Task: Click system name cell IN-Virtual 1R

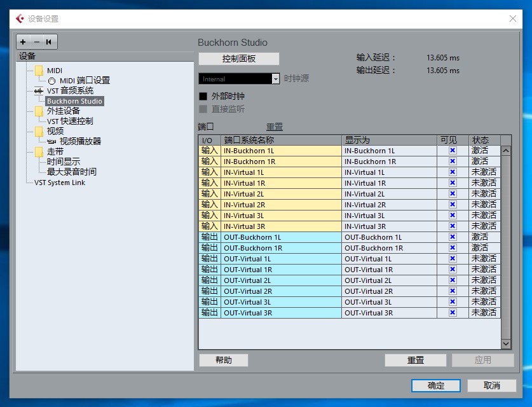Action: [x=282, y=183]
